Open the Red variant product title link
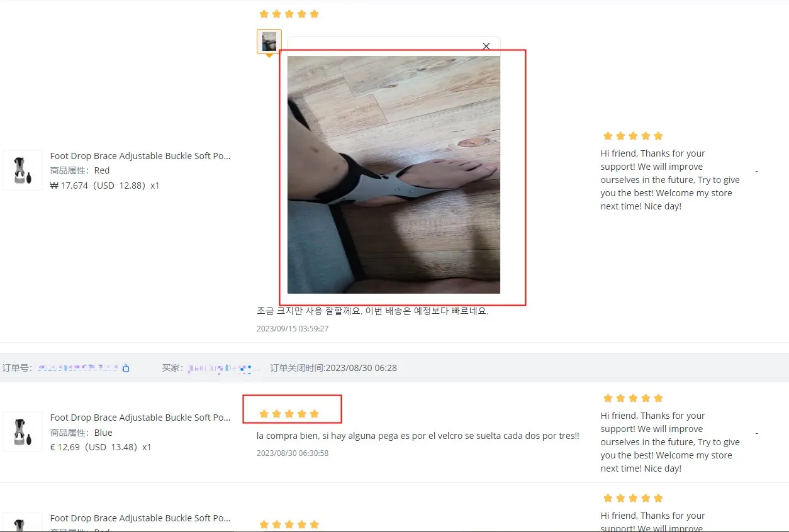This screenshot has width=789, height=532. 140,156
